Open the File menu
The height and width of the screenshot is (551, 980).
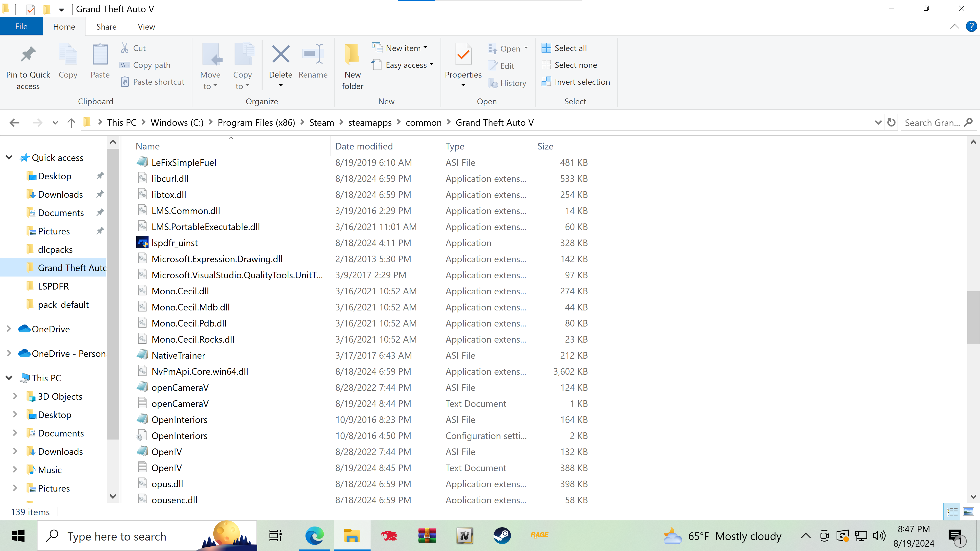21,27
